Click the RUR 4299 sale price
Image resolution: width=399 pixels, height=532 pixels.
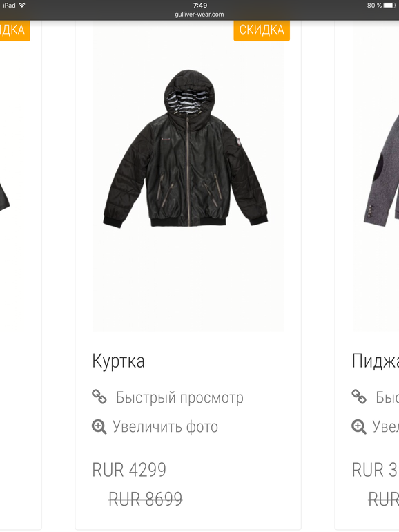point(129,470)
